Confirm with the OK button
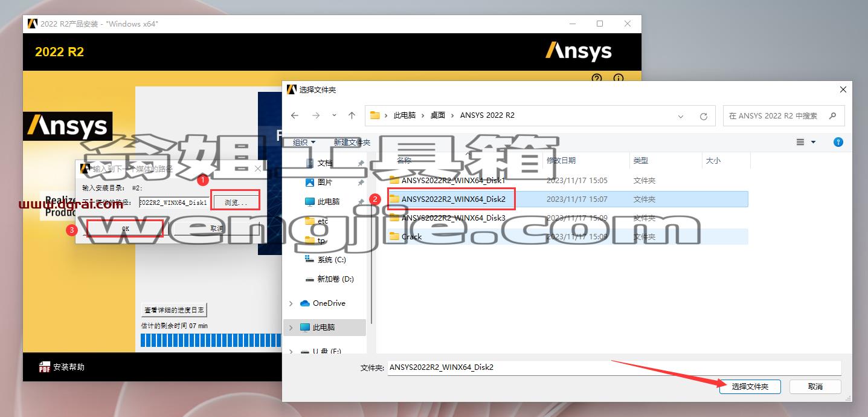 (126, 228)
